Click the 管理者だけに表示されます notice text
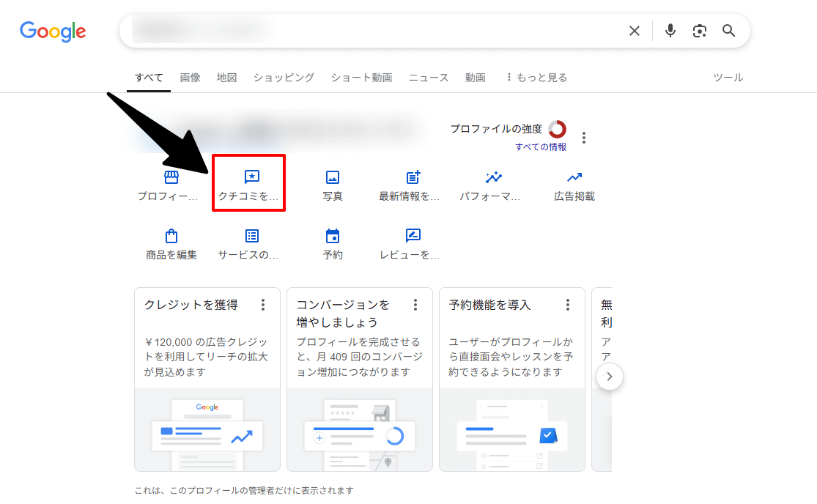The height and width of the screenshot is (504, 817). pos(244,491)
